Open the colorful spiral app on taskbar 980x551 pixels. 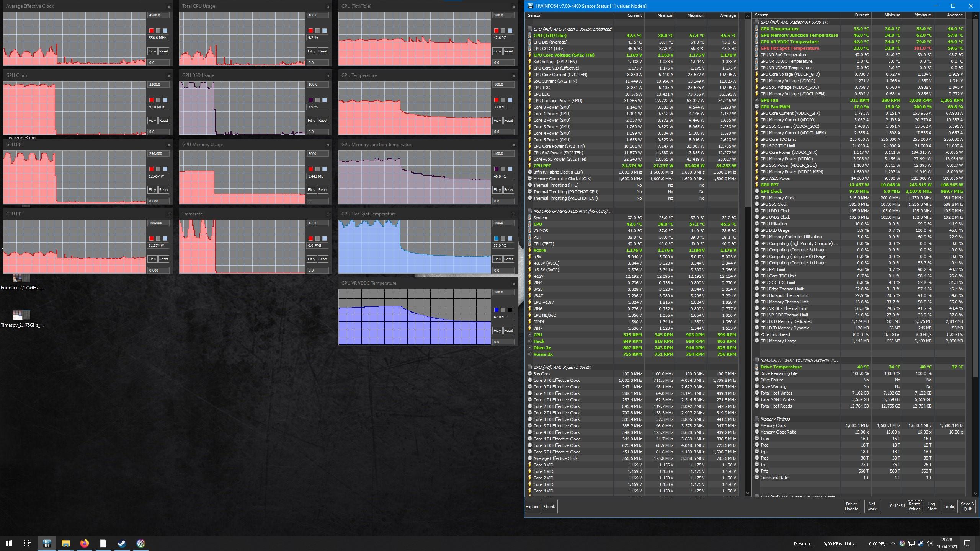[x=141, y=543]
